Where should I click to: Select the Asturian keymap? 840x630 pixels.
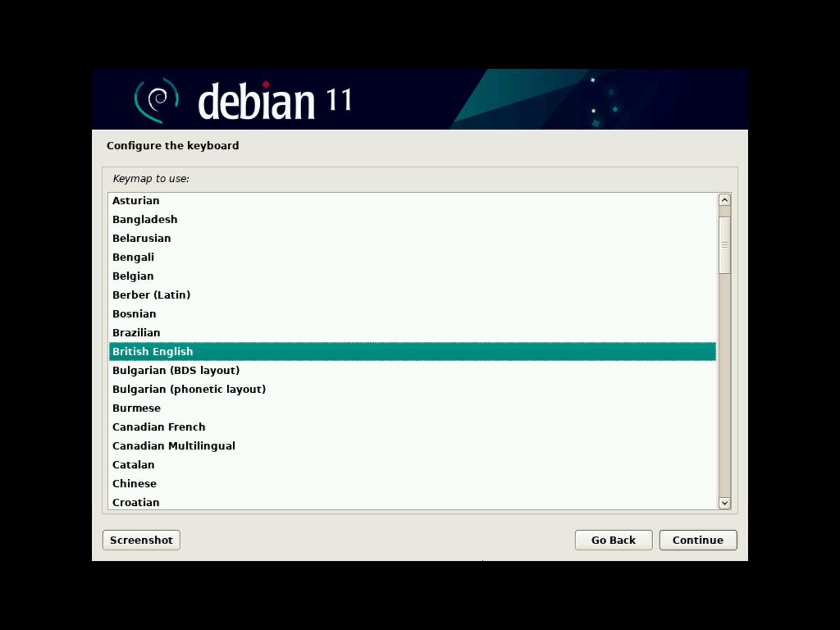coord(412,201)
